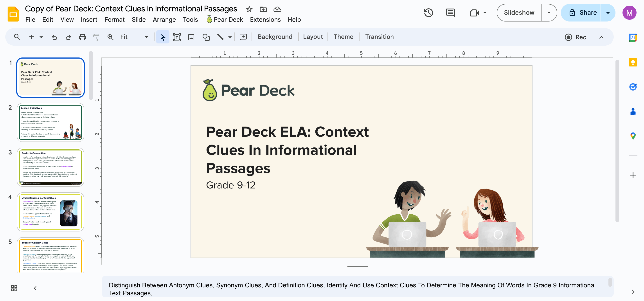Screen dimensions: 644x301
Task: Get add-ons plus icon in side panel
Action: click(633, 175)
